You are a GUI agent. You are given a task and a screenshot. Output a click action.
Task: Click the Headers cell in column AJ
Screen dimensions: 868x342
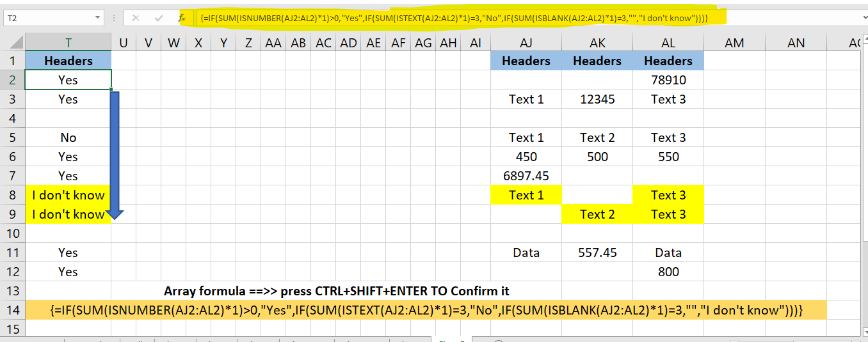526,61
